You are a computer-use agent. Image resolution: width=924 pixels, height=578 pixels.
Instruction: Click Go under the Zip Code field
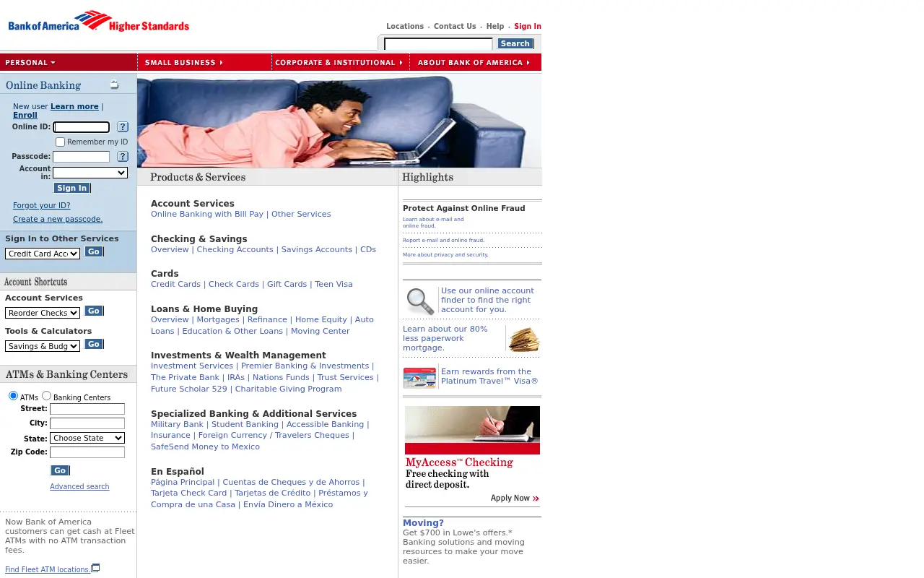[x=60, y=470]
